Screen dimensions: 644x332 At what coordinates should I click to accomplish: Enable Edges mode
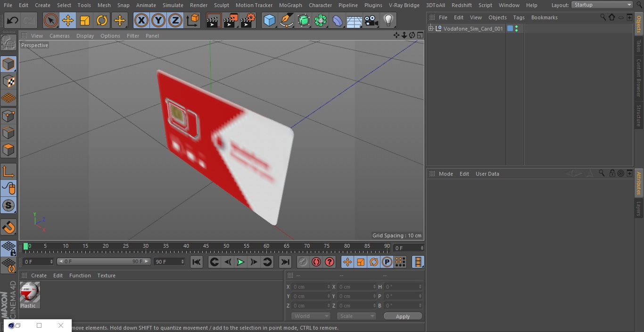8,133
